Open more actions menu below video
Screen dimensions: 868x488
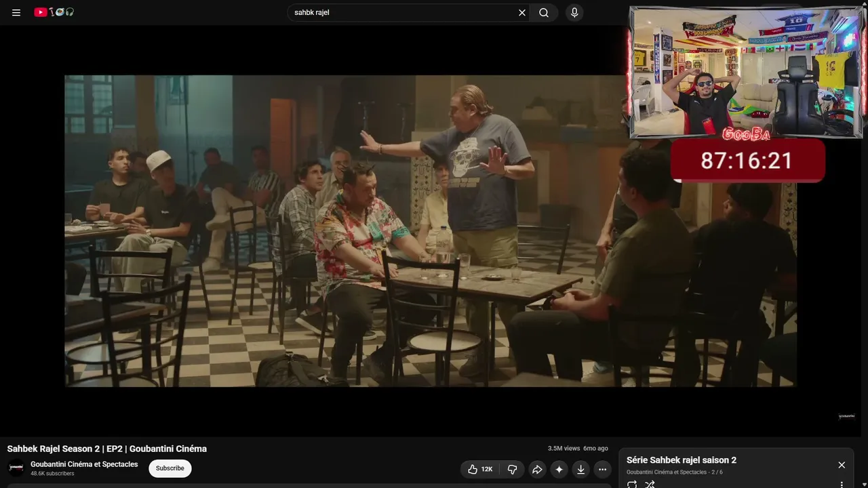click(602, 469)
